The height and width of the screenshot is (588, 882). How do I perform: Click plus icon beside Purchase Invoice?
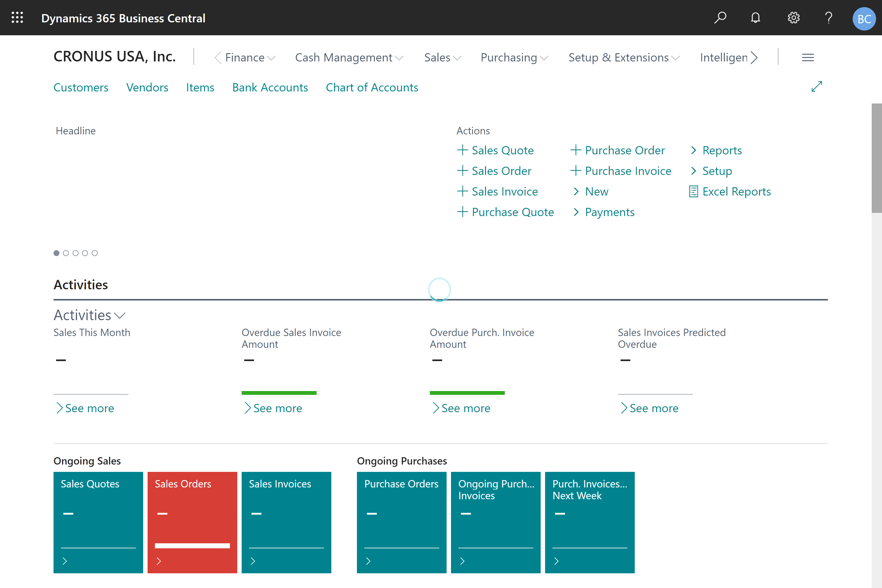tap(576, 171)
